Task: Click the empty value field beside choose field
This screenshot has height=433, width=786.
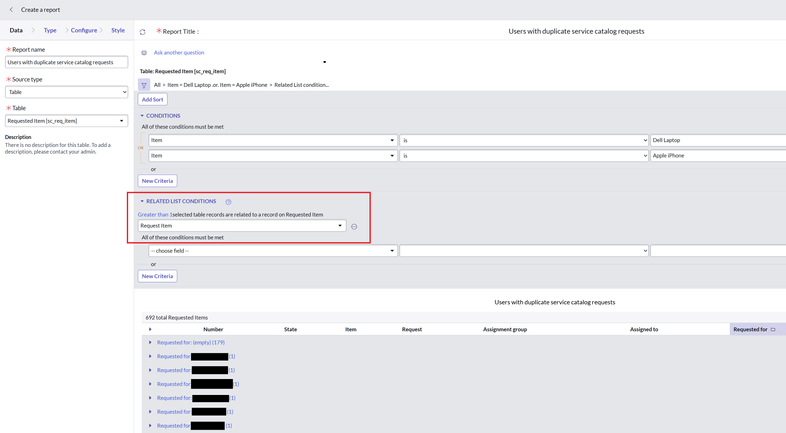Action: (x=718, y=251)
